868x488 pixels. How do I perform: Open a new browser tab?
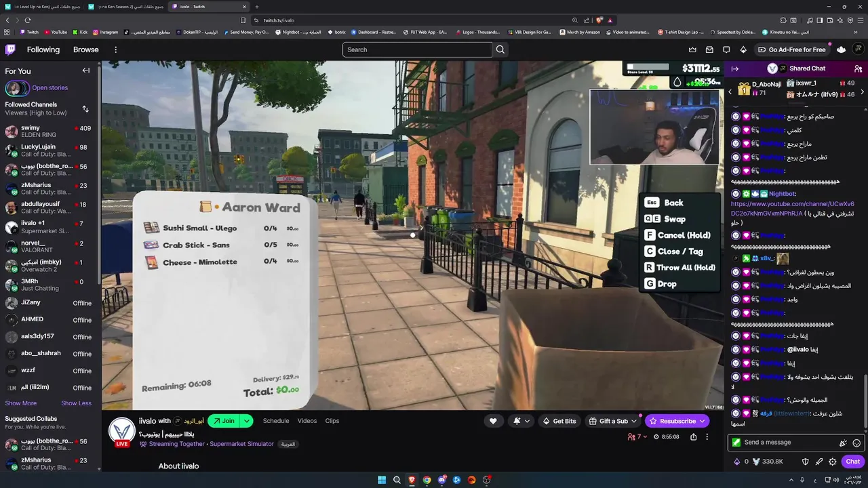256,6
